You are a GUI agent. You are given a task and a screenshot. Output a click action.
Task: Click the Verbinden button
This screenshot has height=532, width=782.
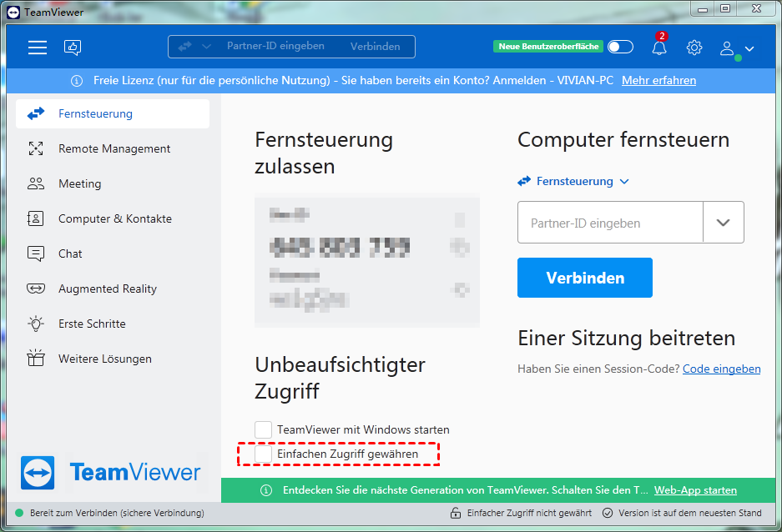[584, 277]
